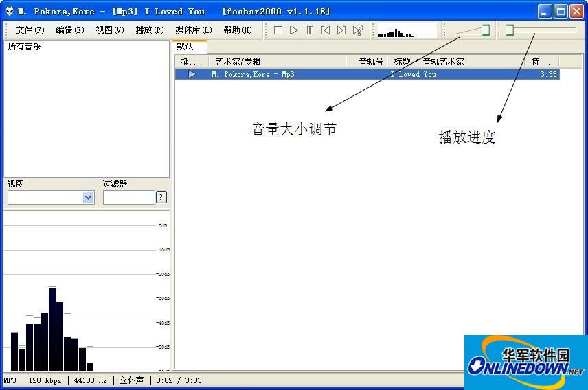Close the foobar2000 window
This screenshot has width=588, height=390.
click(576, 11)
